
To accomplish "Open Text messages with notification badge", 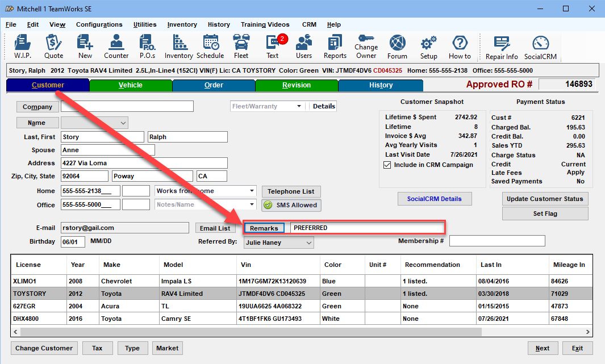I will click(273, 47).
